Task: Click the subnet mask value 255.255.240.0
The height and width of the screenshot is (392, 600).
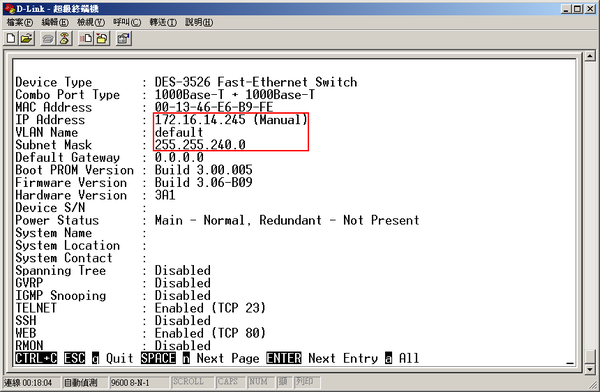Action: click(x=200, y=145)
